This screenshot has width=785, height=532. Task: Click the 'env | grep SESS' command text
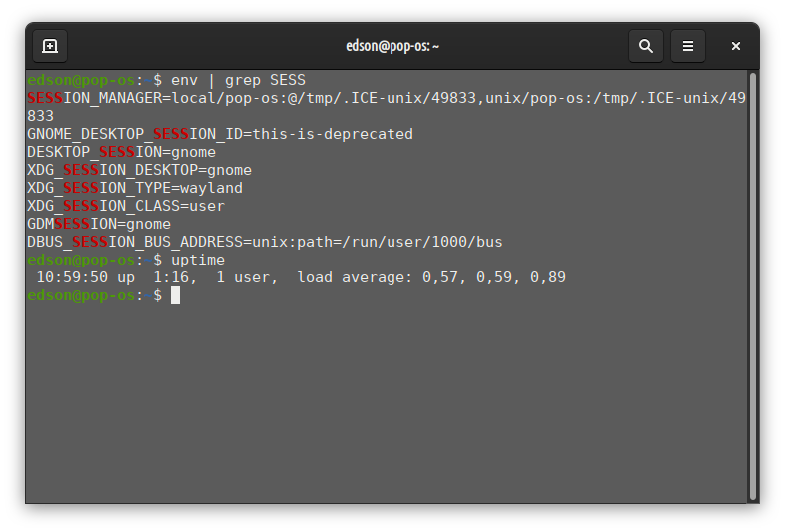point(238,80)
